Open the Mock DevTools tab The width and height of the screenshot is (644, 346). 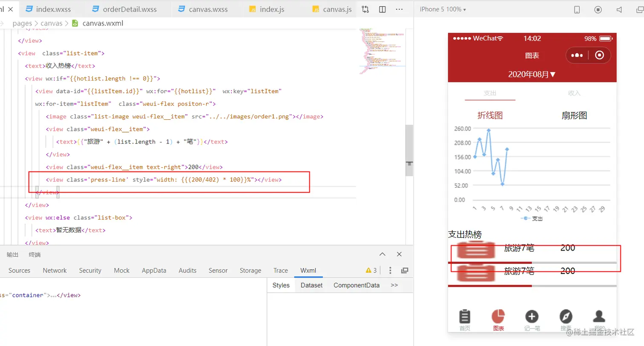[121, 271]
